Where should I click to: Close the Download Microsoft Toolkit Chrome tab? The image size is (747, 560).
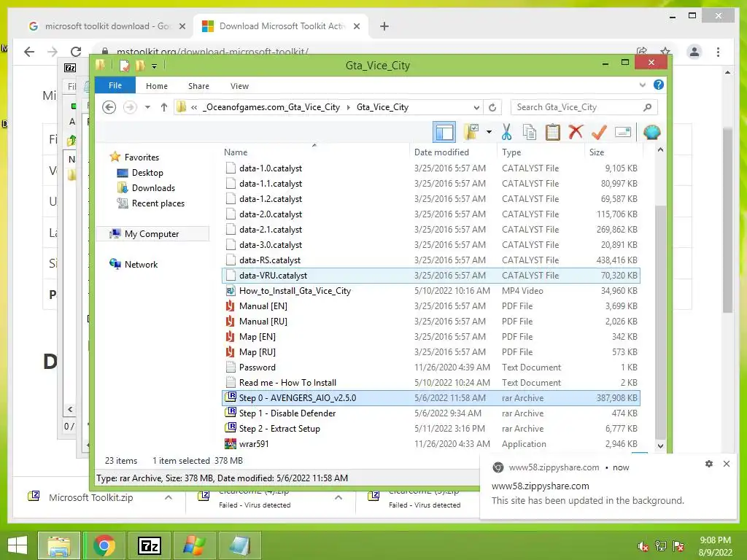(356, 27)
